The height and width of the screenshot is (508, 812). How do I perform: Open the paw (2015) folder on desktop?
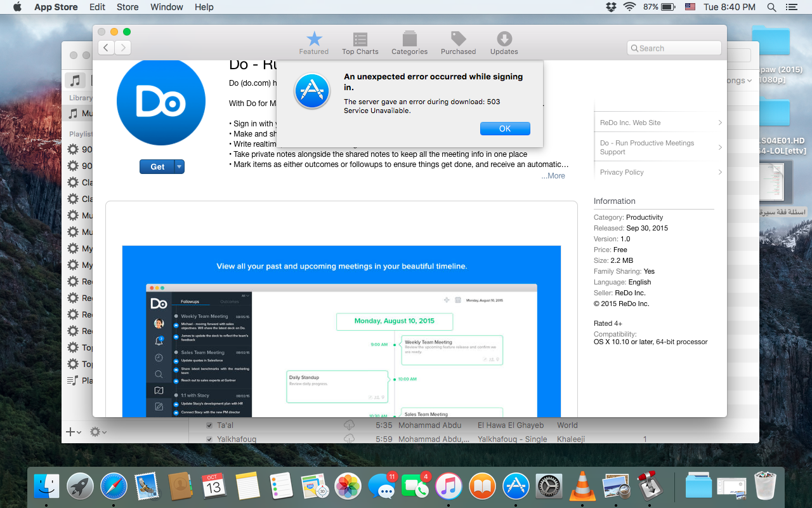click(771, 41)
